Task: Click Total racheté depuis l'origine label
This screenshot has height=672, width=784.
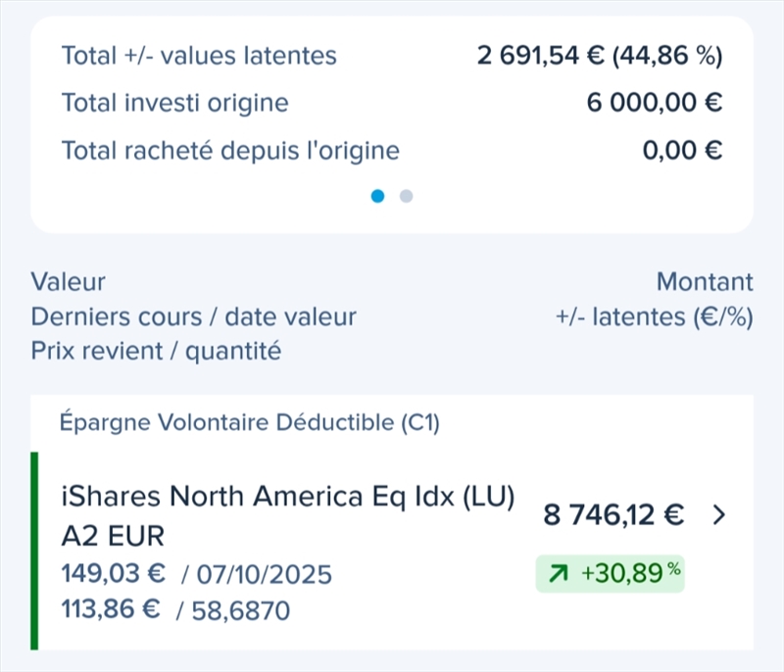Action: tap(230, 151)
